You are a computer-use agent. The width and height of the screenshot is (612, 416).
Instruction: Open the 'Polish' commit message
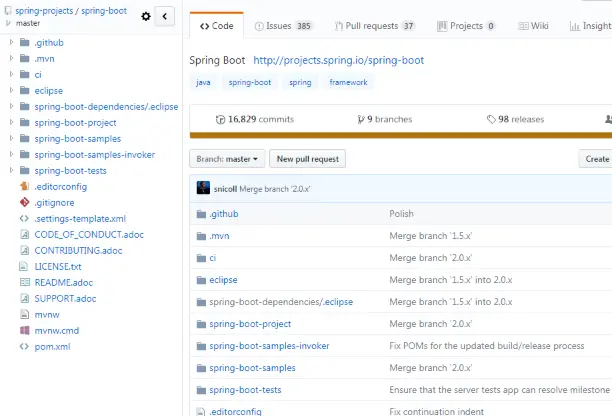coord(401,214)
